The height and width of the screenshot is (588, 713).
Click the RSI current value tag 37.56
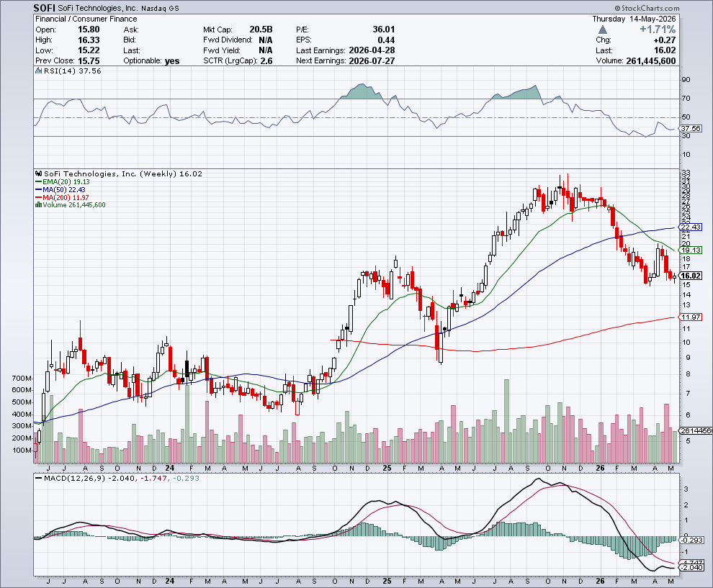[x=691, y=129]
